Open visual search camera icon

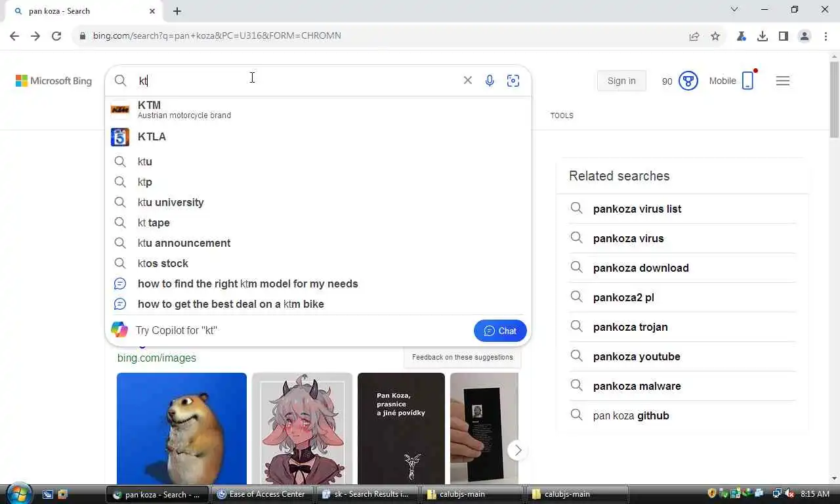tap(513, 80)
